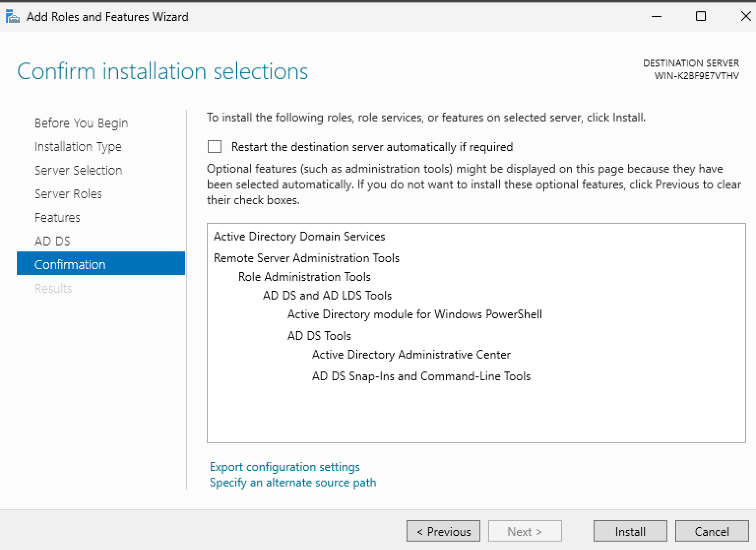Screen dimensions: 756x550
Task: Select the AD DS step
Action: 52,241
